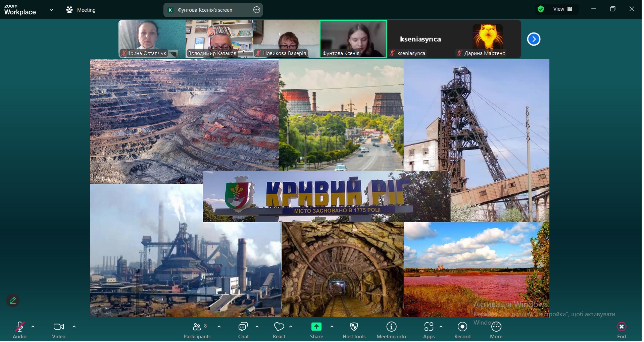Open Zoom Workplace dropdown chevron

tap(51, 10)
